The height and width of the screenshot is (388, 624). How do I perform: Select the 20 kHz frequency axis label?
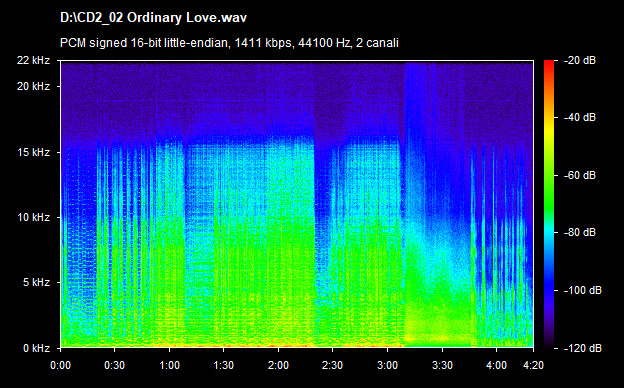(x=33, y=86)
